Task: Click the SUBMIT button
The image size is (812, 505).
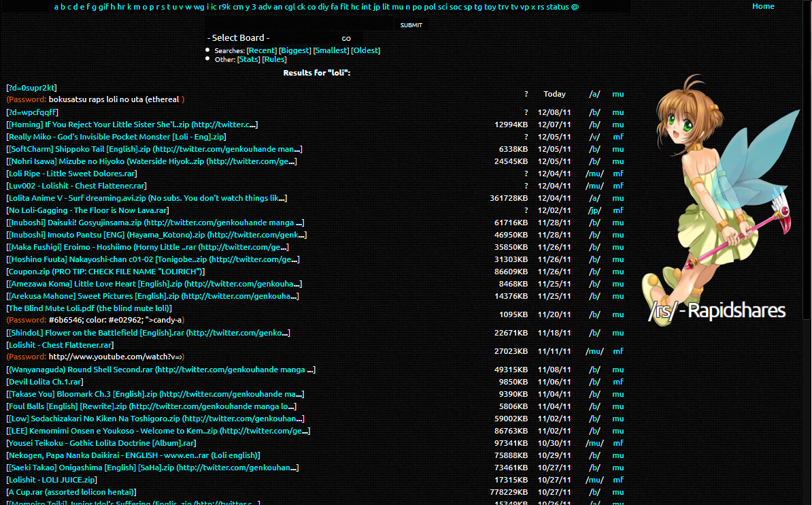Action: pyautogui.click(x=411, y=25)
